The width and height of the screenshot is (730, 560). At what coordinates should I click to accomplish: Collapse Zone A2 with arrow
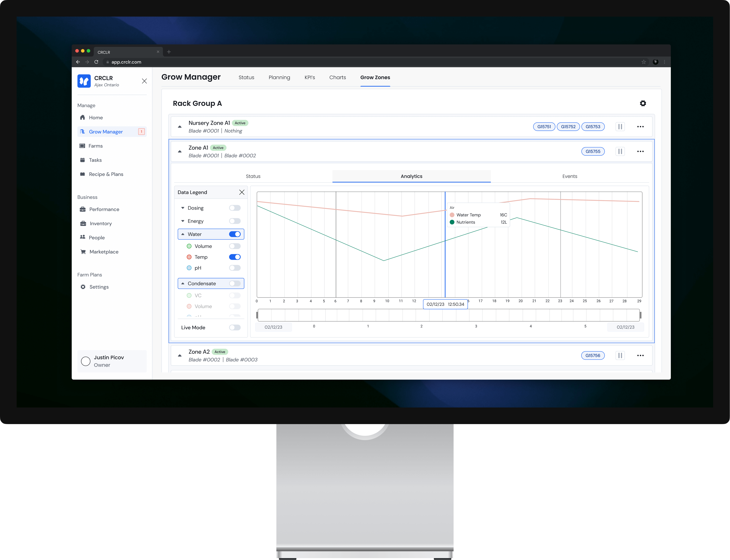coord(180,356)
